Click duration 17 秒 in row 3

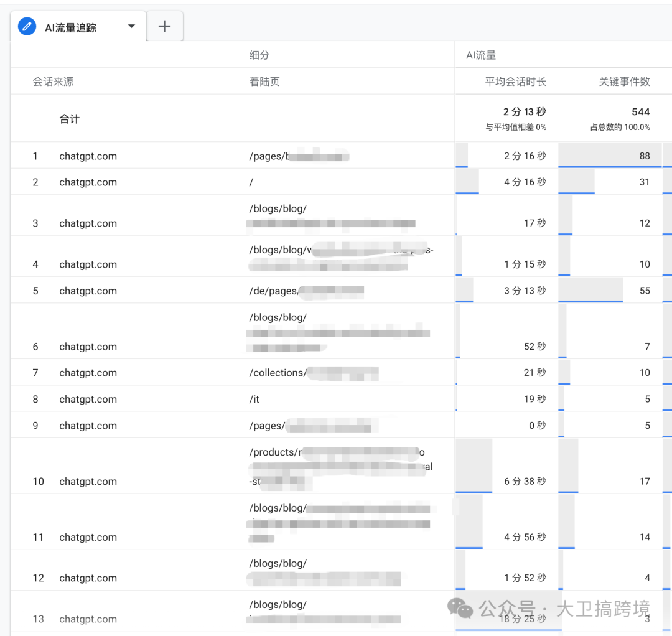(x=535, y=223)
